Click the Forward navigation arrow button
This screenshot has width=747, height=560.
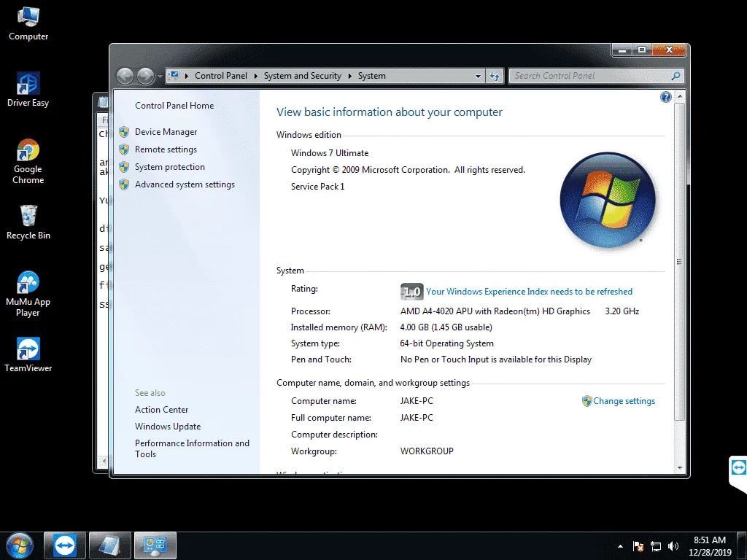pos(145,76)
